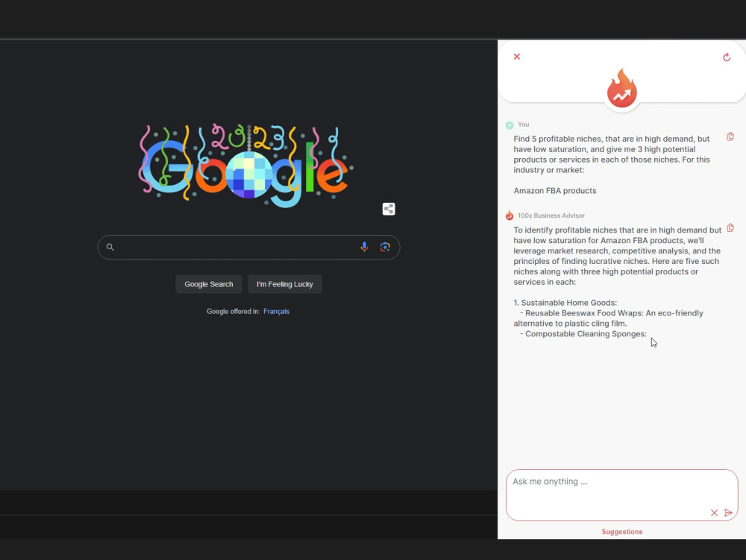
Task: Close the business advisor side panel
Action: [x=517, y=57]
